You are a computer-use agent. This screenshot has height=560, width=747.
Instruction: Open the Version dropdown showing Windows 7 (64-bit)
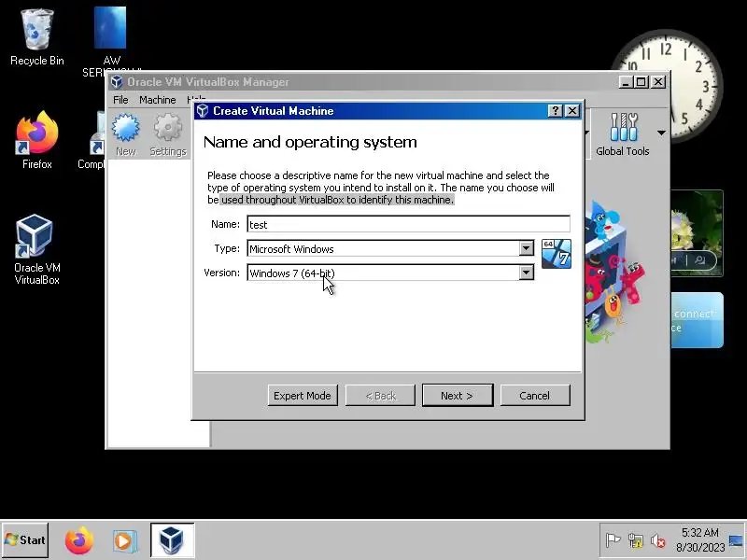pos(390,273)
